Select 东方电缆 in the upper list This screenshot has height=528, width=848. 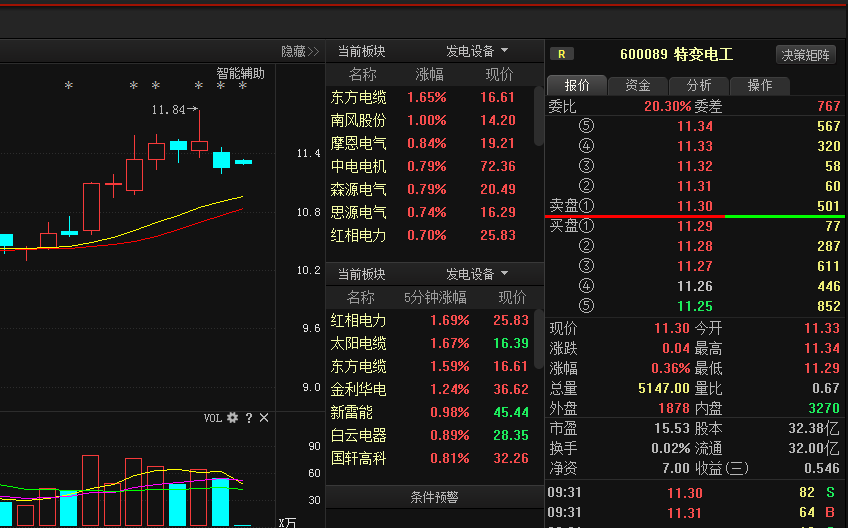point(429,97)
